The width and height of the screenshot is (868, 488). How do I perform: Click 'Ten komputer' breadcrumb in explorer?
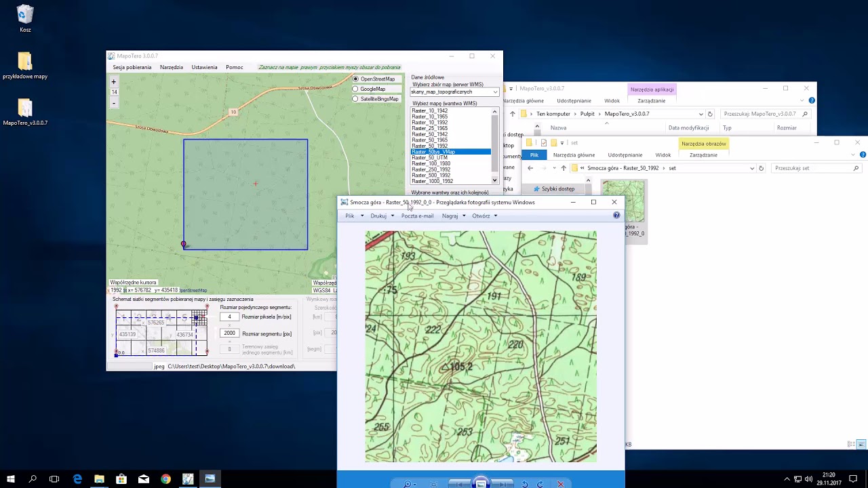tap(553, 114)
